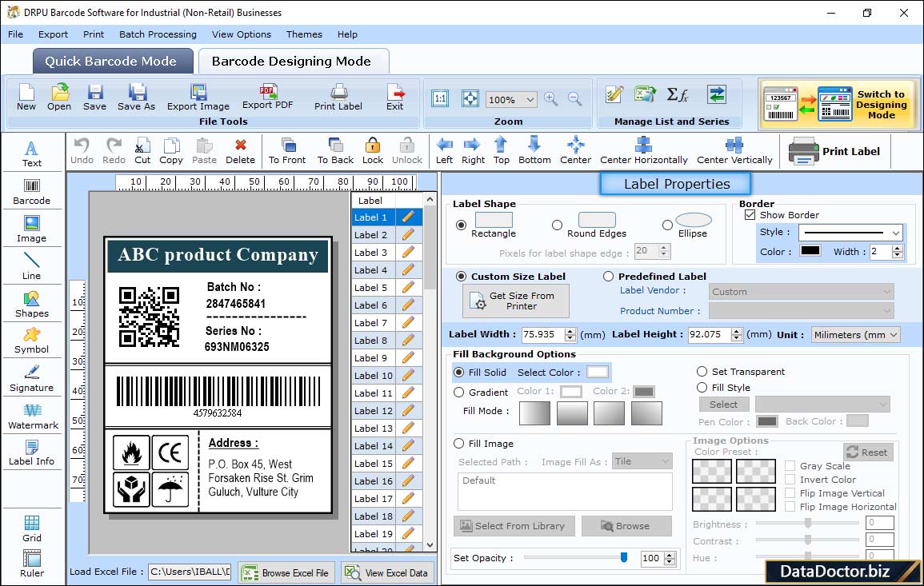This screenshot has width=924, height=586.
Task: Open the Export menu
Action: (53, 34)
